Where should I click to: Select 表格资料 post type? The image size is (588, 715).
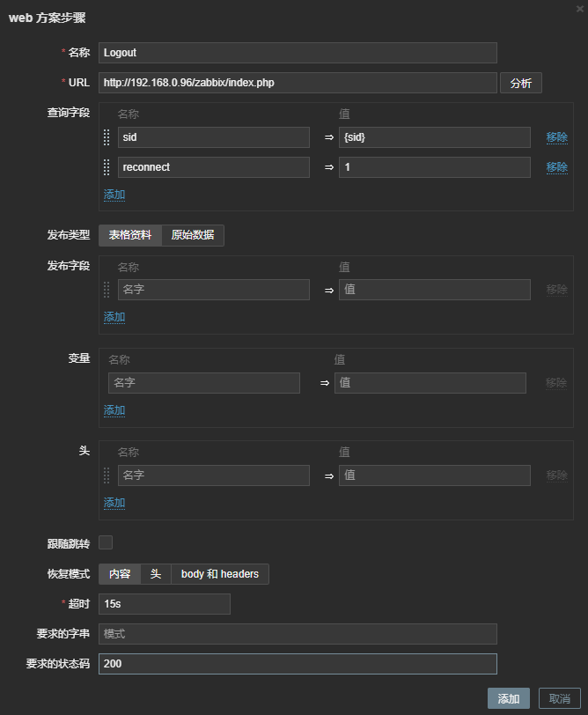click(130, 235)
